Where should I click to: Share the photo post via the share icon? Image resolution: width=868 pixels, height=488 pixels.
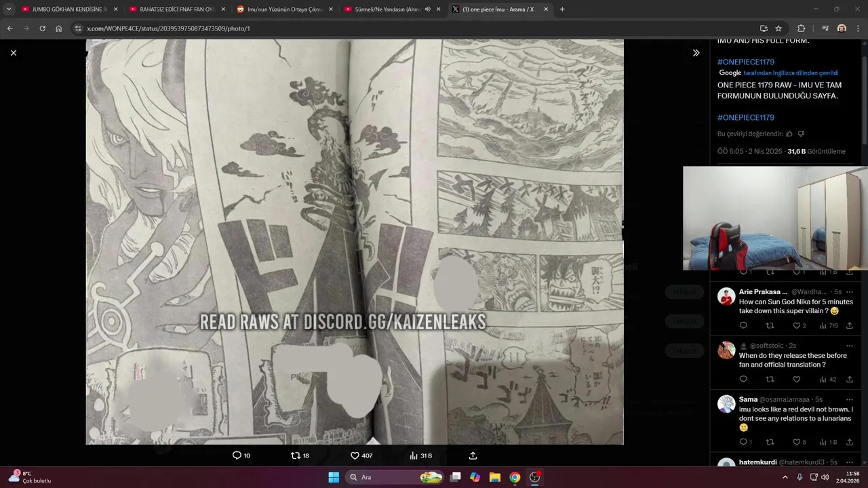tap(473, 455)
